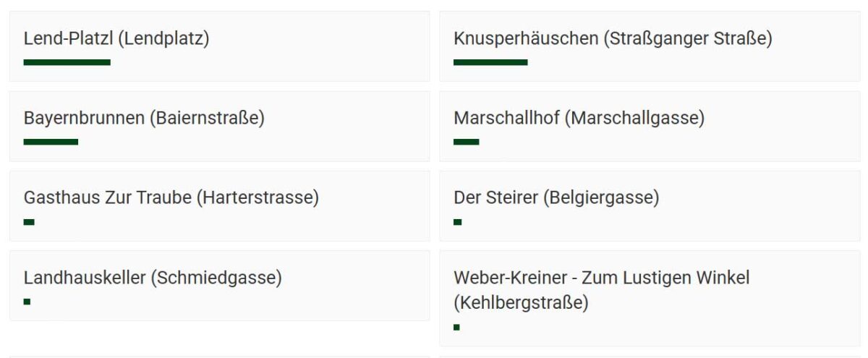868x358 pixels.
Task: Open the Marschallhof (Marschallgasse) entry
Action: 579,118
